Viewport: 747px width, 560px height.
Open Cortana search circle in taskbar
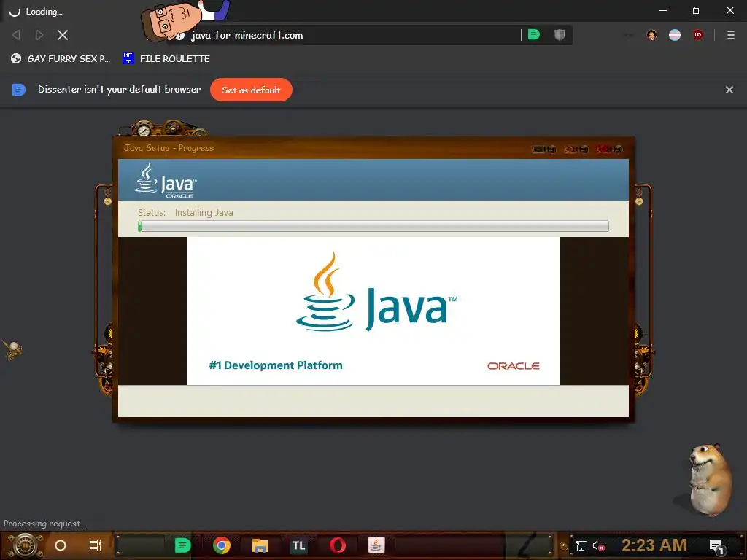click(61, 545)
